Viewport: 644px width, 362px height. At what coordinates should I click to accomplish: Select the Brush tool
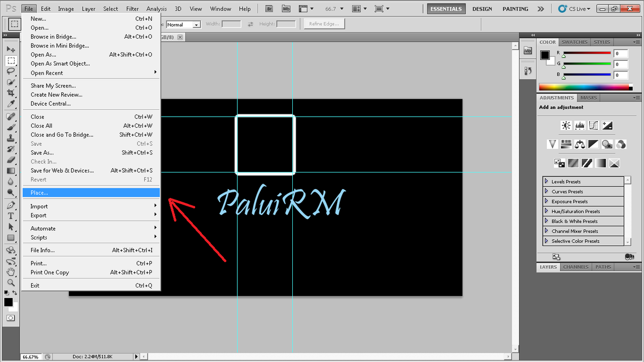11,127
